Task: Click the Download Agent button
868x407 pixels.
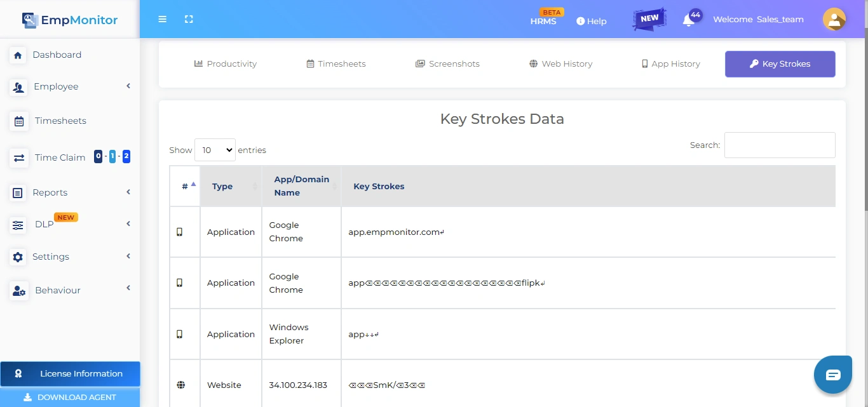Action: pyautogui.click(x=70, y=397)
